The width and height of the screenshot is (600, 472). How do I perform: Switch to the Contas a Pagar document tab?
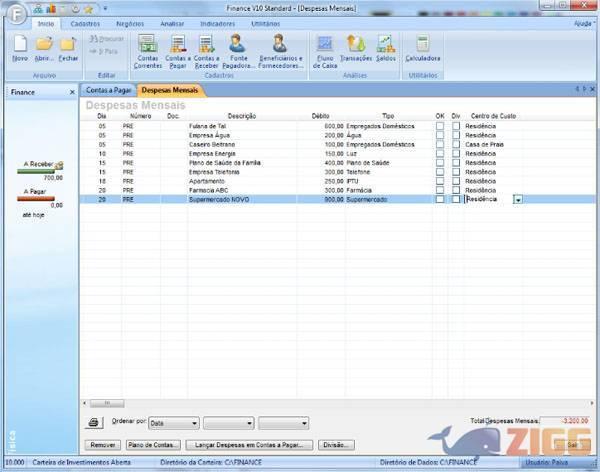pyautogui.click(x=108, y=90)
